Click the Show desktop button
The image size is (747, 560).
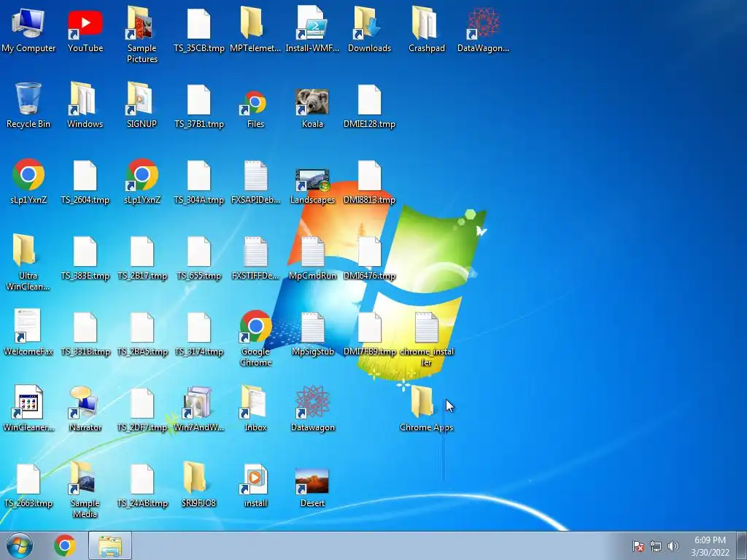coord(742,545)
